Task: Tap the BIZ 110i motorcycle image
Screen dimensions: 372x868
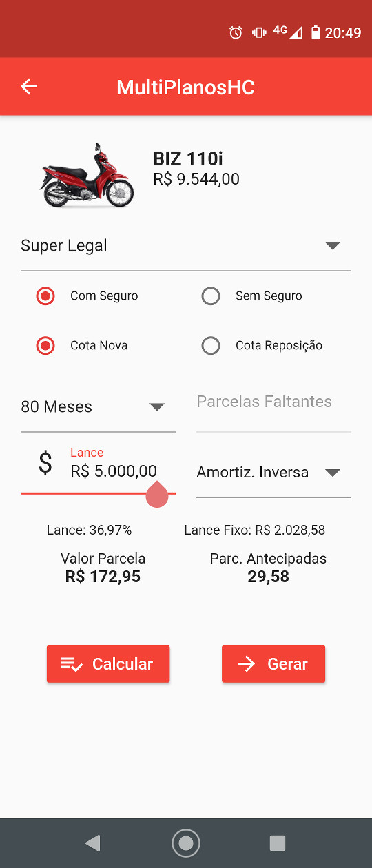Action: 87,176
